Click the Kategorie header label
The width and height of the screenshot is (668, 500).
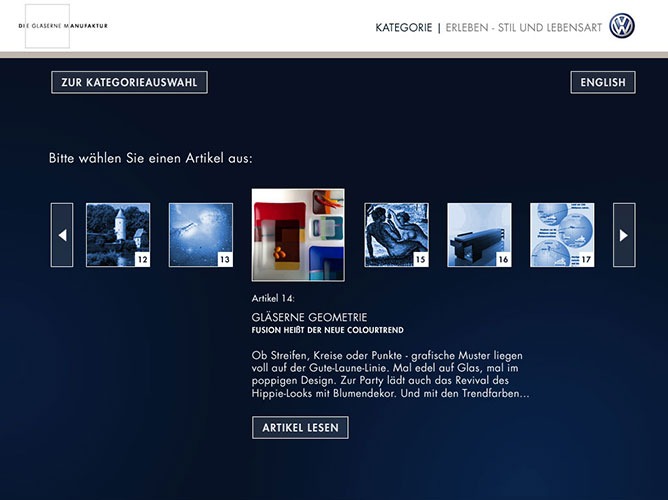point(403,28)
